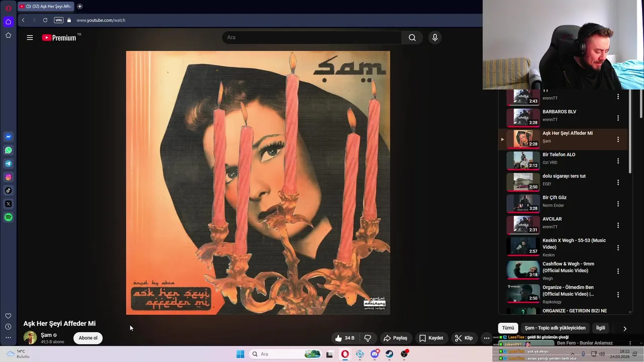The width and height of the screenshot is (644, 362).
Task: Open options menu for BARBAROS BLV
Action: (618, 118)
